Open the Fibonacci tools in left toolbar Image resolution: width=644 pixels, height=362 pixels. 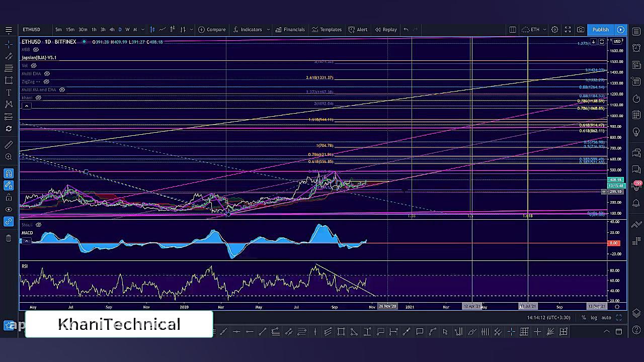coord(9,68)
